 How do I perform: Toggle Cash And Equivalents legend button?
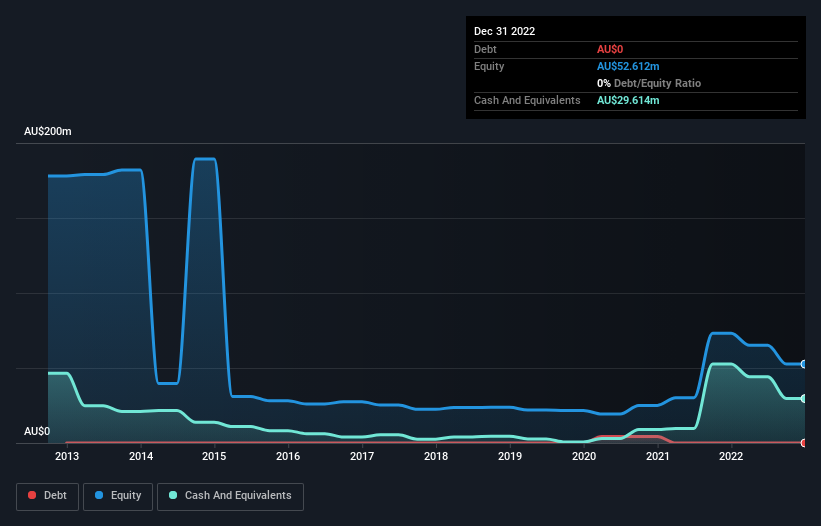tap(230, 496)
